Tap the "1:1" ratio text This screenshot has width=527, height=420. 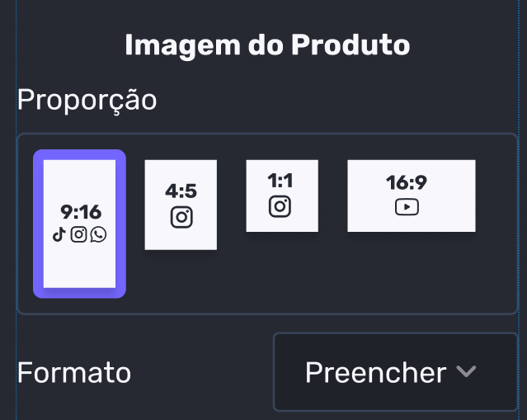click(x=280, y=182)
